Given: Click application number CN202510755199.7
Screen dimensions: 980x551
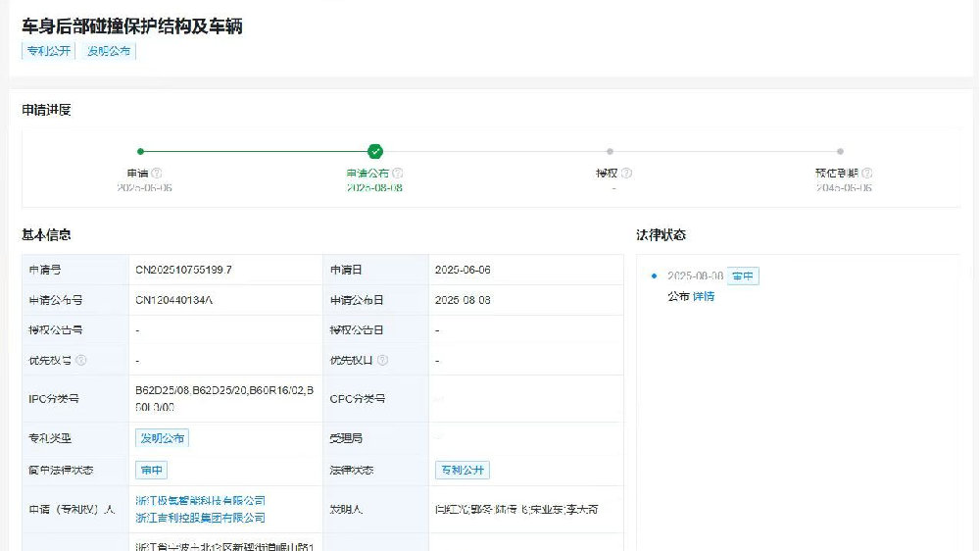Looking at the screenshot, I should pyautogui.click(x=184, y=270).
